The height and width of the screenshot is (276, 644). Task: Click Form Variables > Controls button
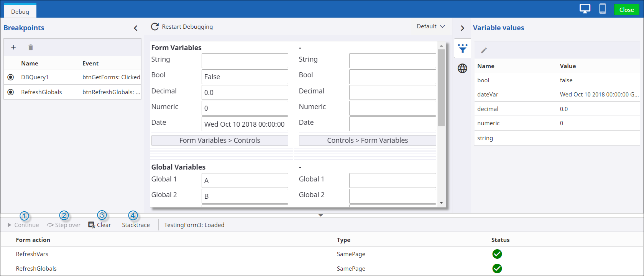[220, 140]
